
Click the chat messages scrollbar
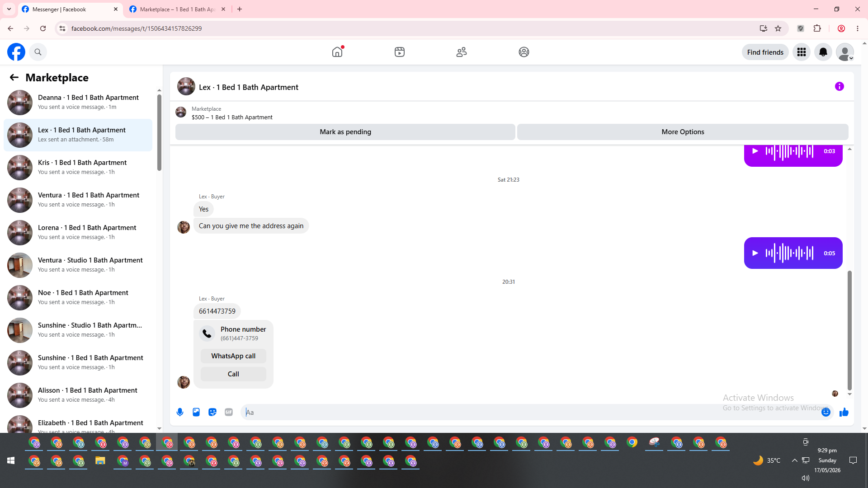point(849,330)
